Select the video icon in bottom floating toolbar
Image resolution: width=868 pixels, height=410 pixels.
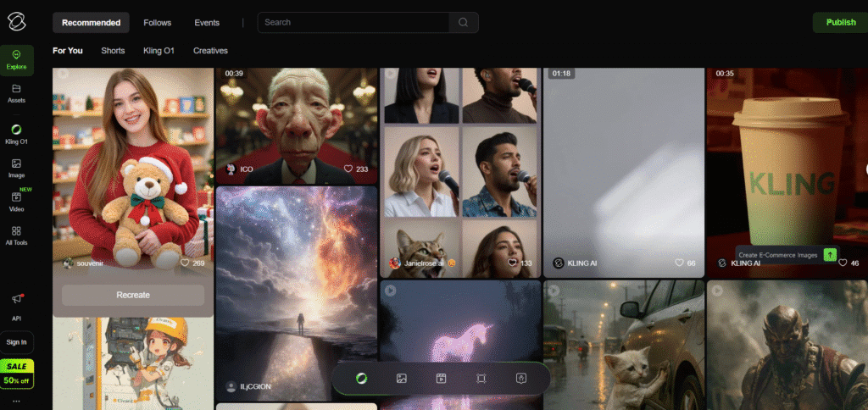tap(442, 379)
